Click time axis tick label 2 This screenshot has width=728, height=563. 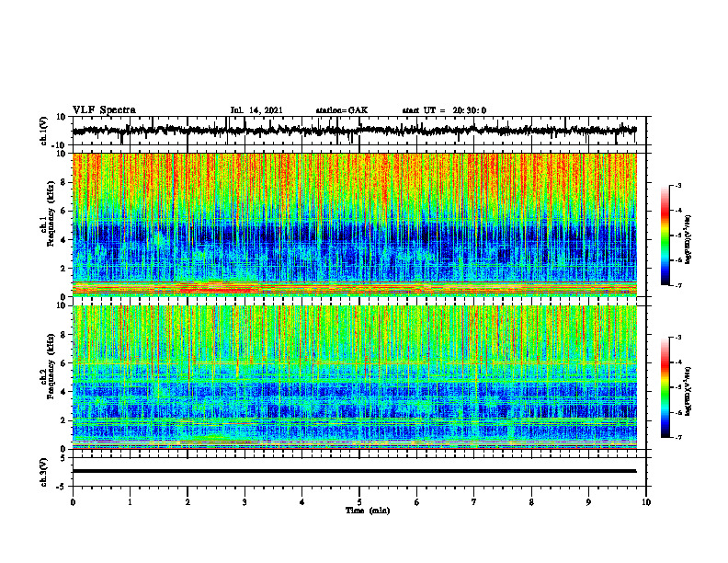188,502
